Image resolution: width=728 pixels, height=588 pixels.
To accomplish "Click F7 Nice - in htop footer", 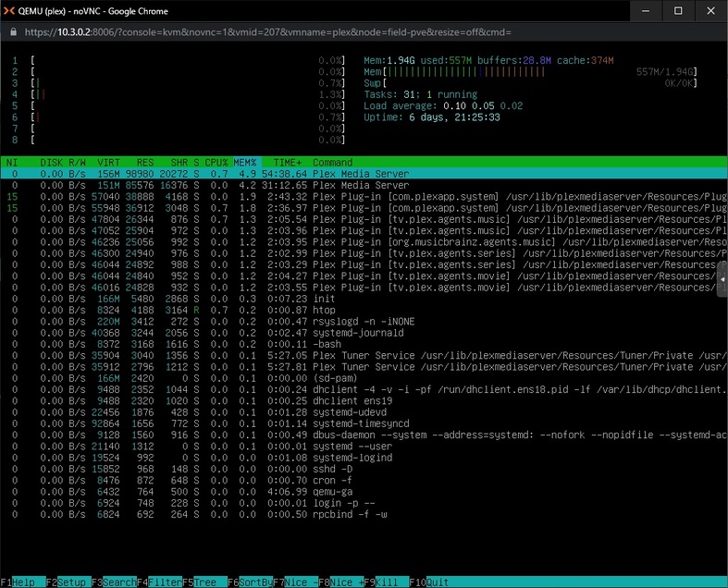I will click(x=296, y=582).
